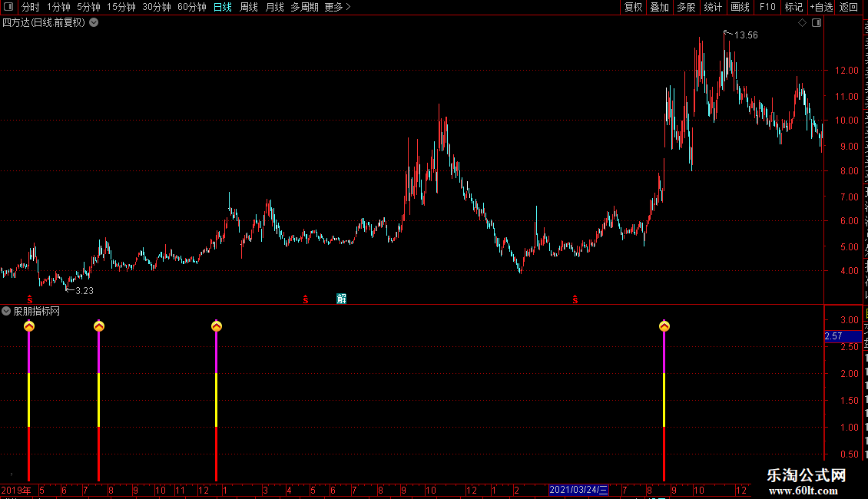Activate the 画线 drawing tool

[740, 7]
